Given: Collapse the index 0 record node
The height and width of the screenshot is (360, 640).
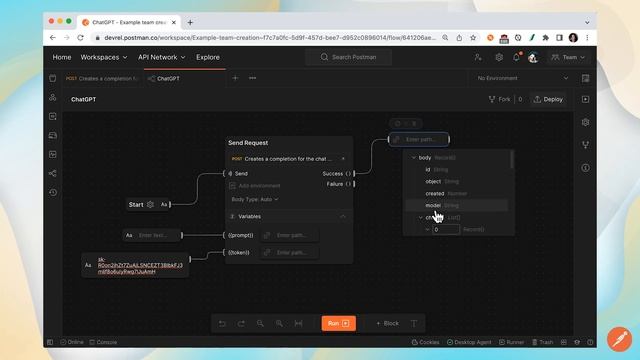Looking at the screenshot, I should (x=427, y=229).
